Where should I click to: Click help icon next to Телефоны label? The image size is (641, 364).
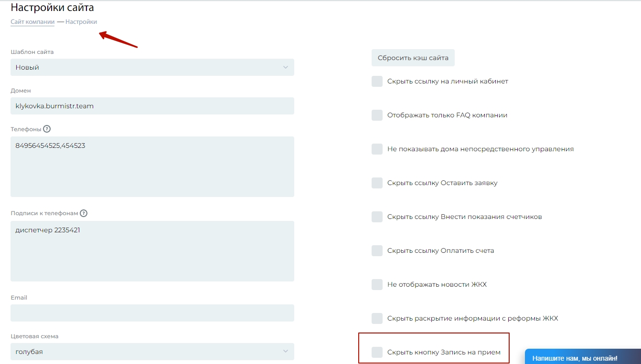tap(47, 129)
